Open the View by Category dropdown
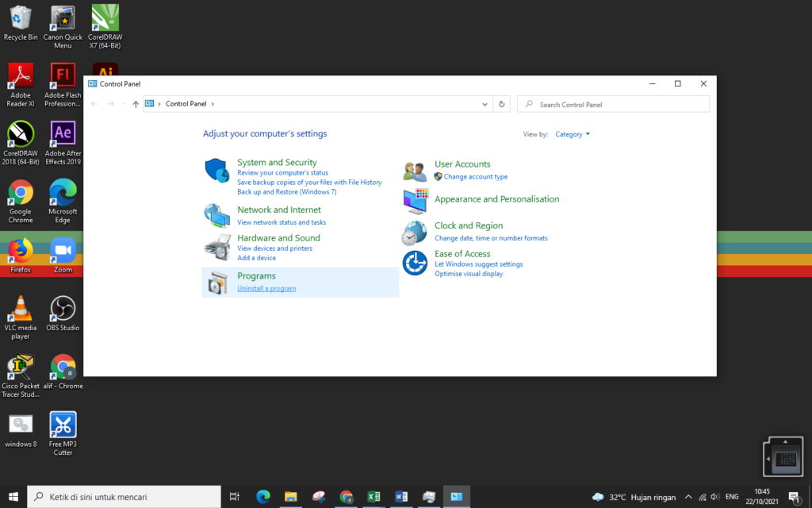This screenshot has width=812, height=508. [x=572, y=133]
